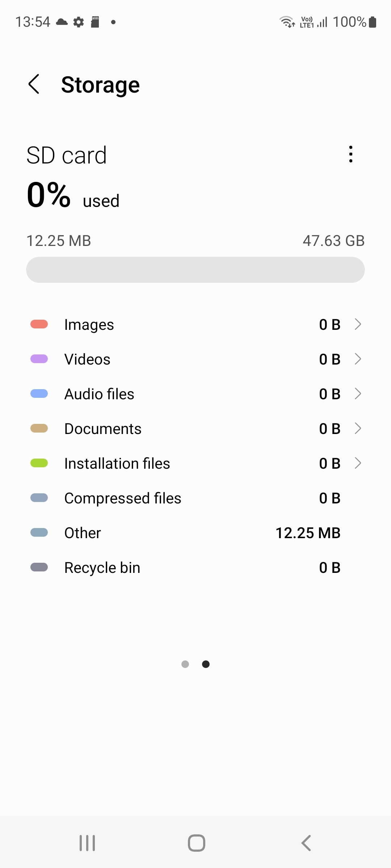Viewport: 391px width, 868px height.
Task: Expand Audio files category chevron
Action: (358, 394)
